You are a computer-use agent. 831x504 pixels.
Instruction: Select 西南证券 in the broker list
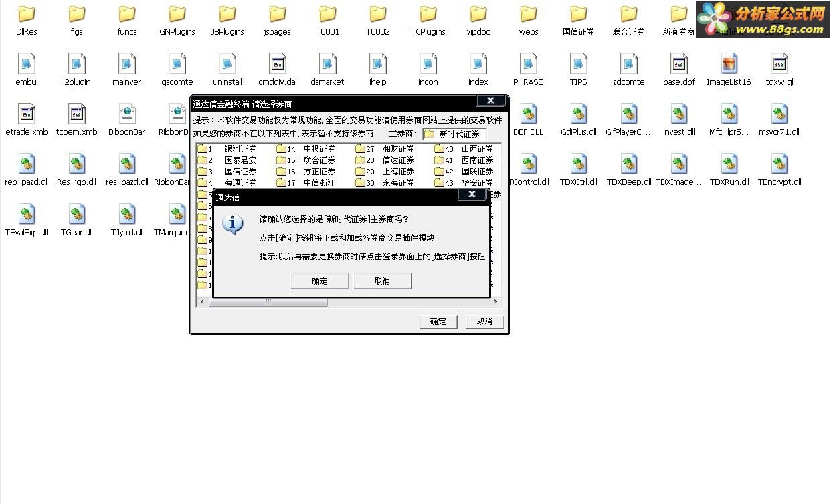[x=477, y=160]
